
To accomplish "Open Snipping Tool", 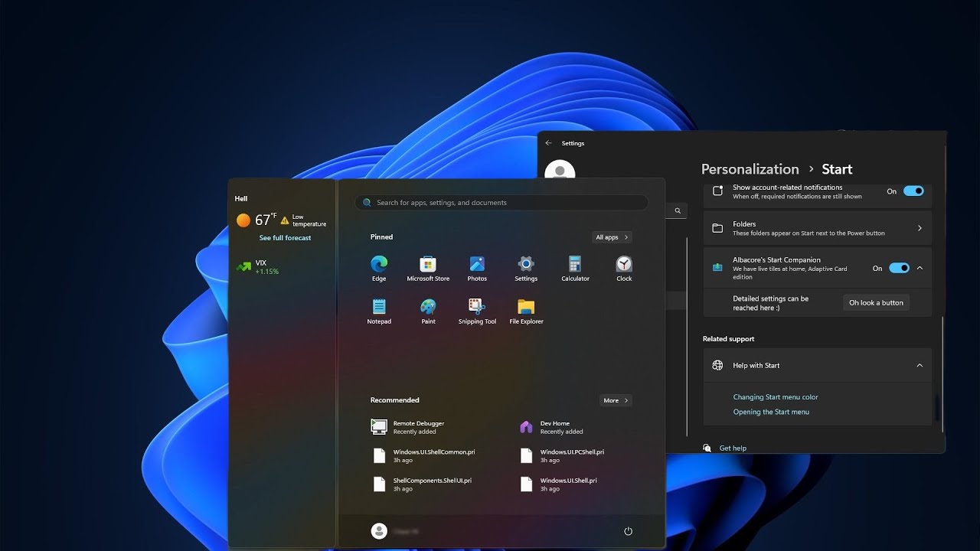I will pyautogui.click(x=477, y=311).
